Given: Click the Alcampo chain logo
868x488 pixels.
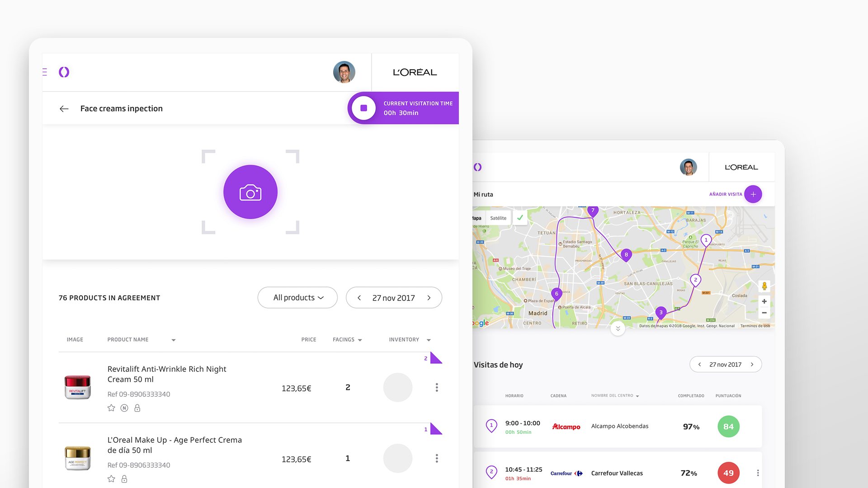Looking at the screenshot, I should [566, 427].
